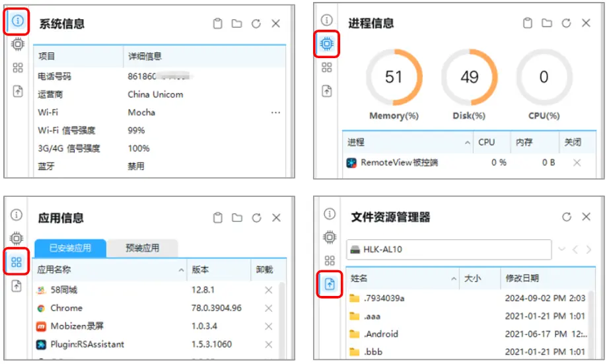
Task: Click the Disk(%) gauge showing 49
Action: pyautogui.click(x=469, y=77)
